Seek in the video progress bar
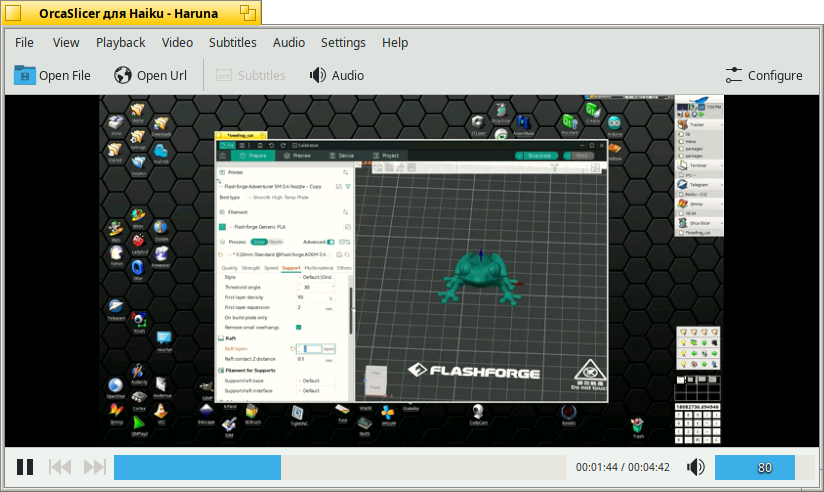This screenshot has width=824, height=492. [339, 467]
